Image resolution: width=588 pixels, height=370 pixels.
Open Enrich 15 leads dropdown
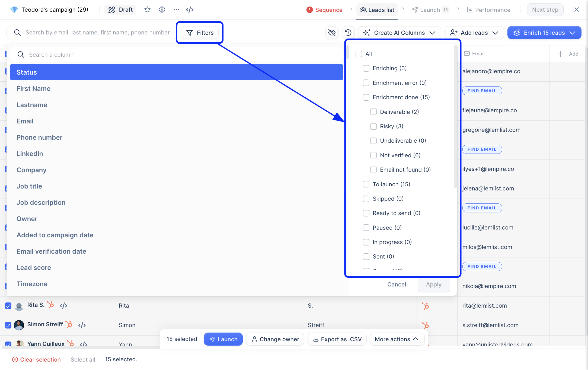(544, 33)
